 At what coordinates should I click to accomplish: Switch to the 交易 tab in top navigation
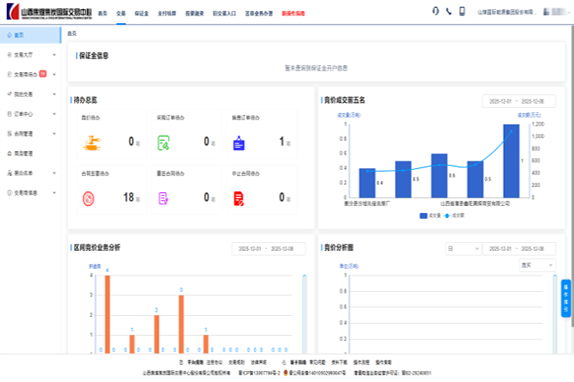(x=121, y=14)
